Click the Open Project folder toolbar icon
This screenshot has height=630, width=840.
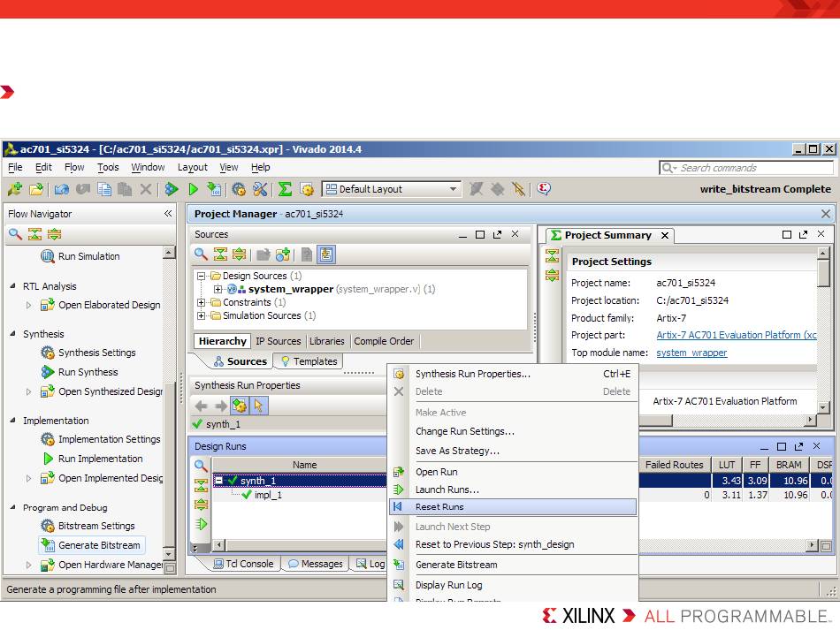click(x=36, y=189)
